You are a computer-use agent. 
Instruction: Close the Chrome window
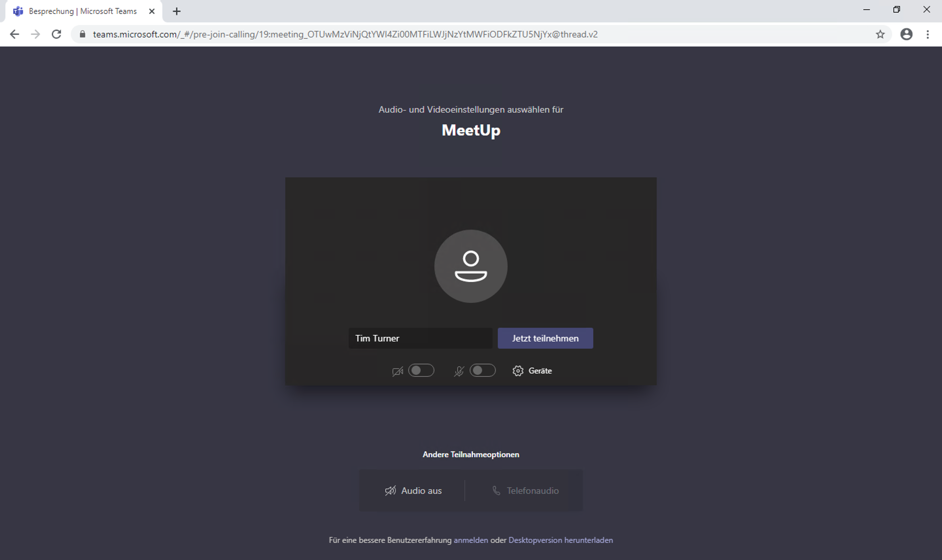(x=927, y=10)
